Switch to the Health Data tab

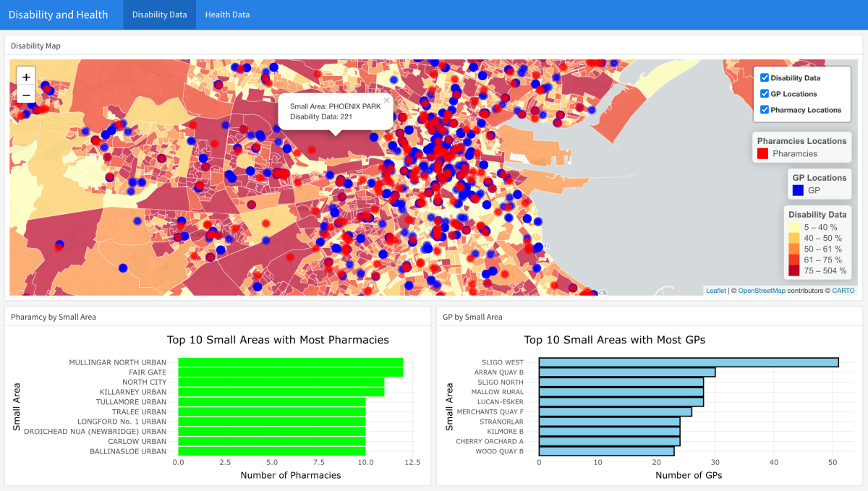226,14
